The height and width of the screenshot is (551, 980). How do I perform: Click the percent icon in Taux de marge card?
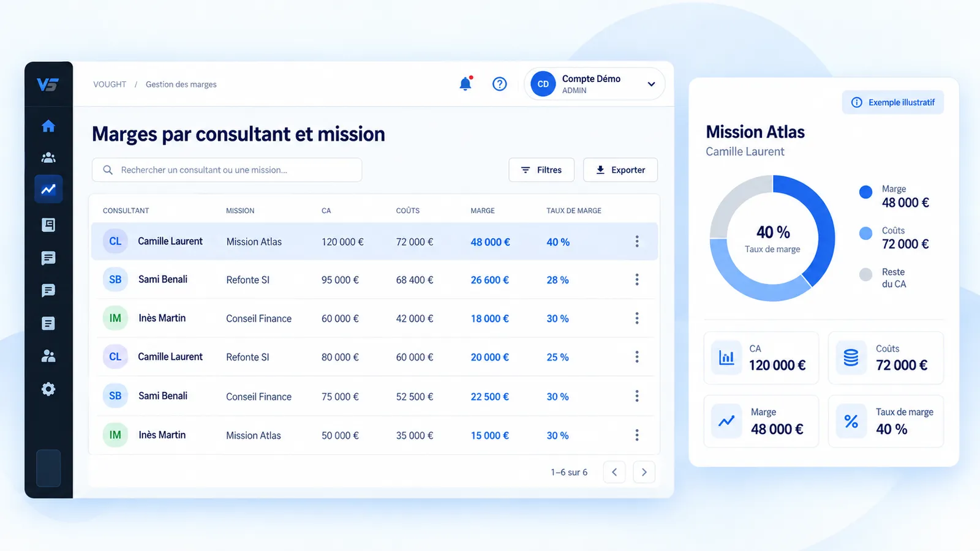tap(851, 421)
